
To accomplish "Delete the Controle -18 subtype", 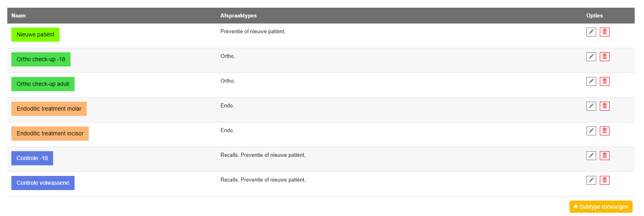I will pyautogui.click(x=604, y=156).
